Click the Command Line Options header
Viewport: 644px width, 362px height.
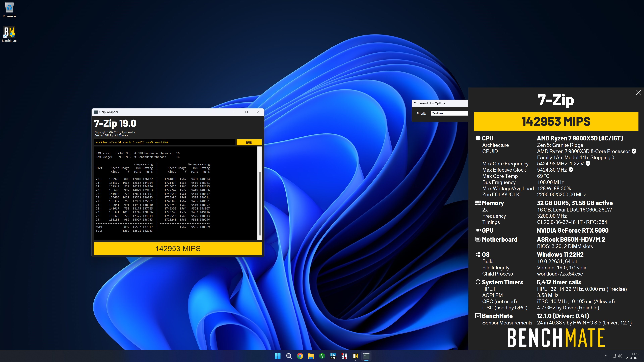430,103
